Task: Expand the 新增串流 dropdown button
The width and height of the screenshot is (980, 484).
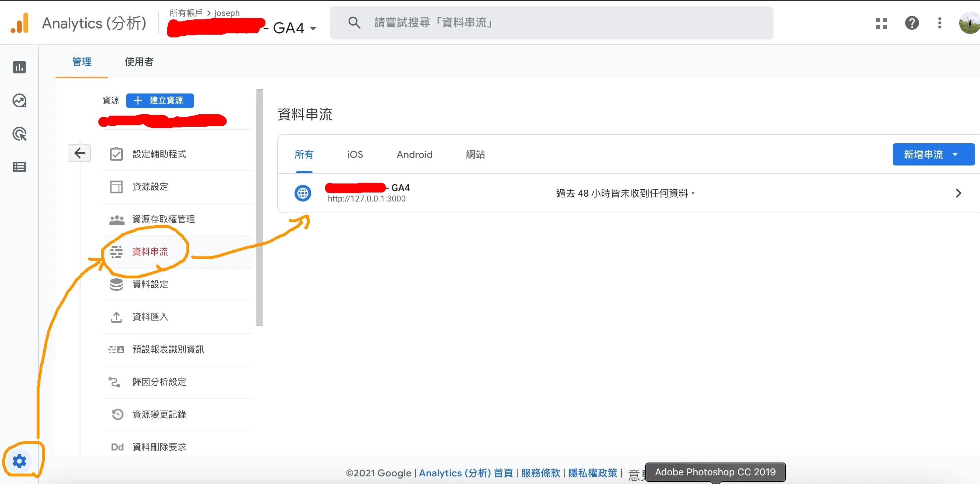Action: coord(933,154)
